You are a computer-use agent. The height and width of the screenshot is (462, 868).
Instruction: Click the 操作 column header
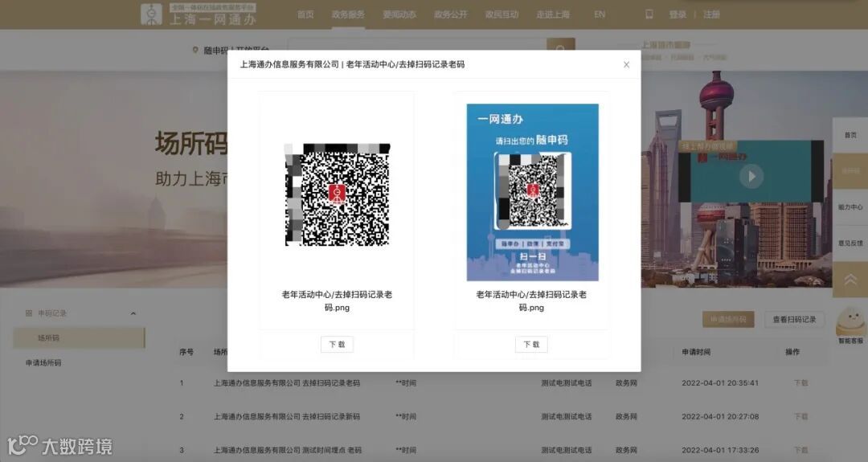tap(792, 352)
